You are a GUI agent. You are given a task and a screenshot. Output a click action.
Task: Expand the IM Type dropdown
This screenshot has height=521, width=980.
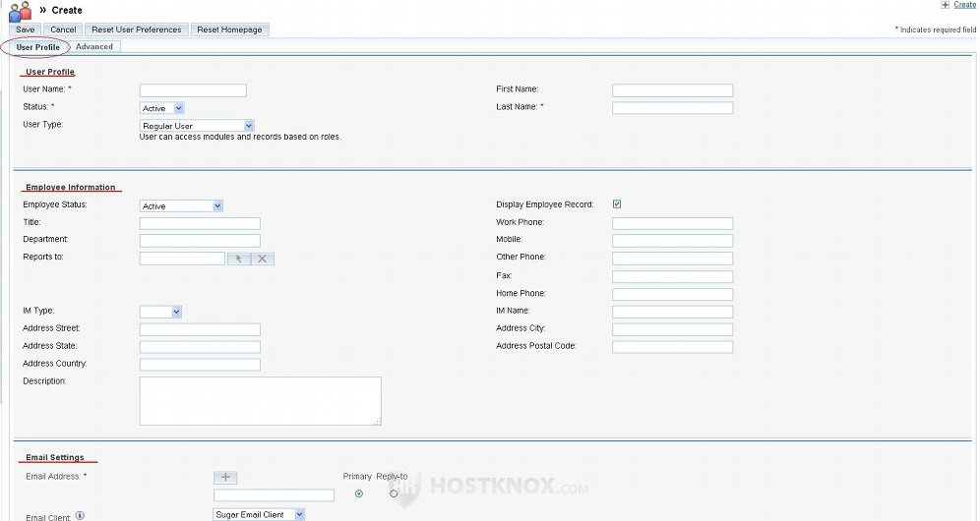pos(161,312)
